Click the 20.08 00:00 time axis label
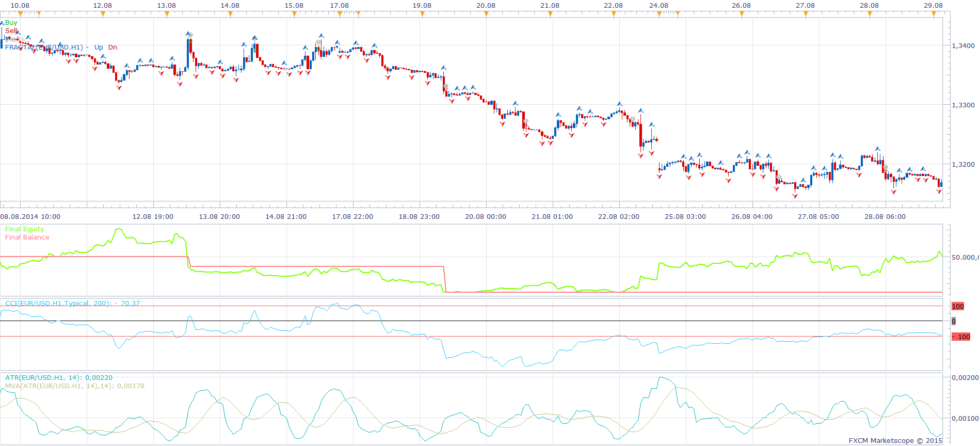The width and height of the screenshot is (980, 446). click(x=486, y=217)
